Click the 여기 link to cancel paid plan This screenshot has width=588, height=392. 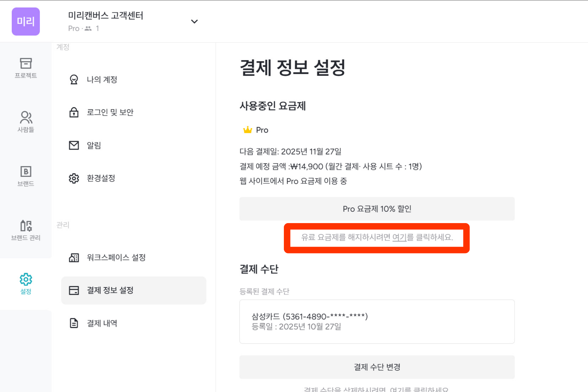[x=399, y=237]
